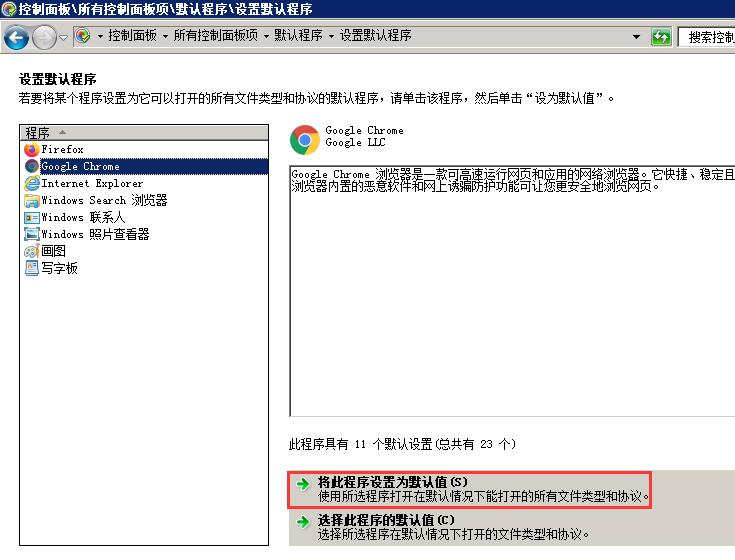The height and width of the screenshot is (560, 735).
Task: Click the large Google Chrome logo
Action: [305, 140]
